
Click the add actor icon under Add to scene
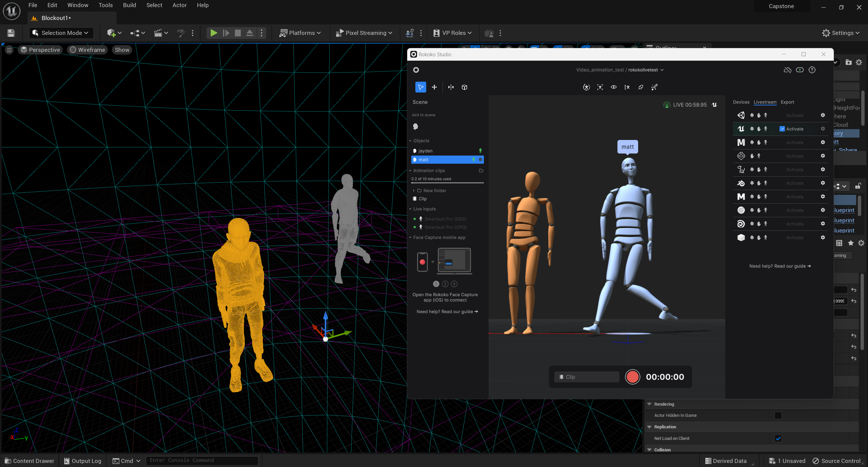click(x=416, y=126)
